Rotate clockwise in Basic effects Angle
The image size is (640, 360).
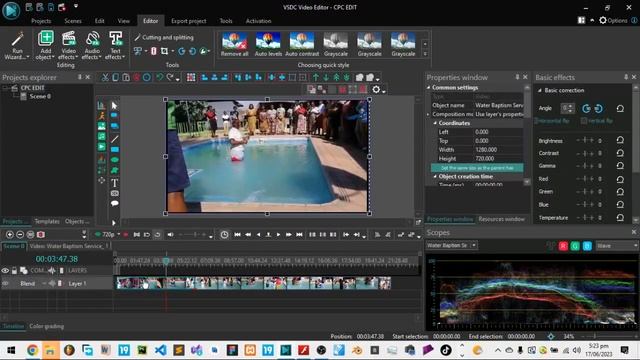598,109
